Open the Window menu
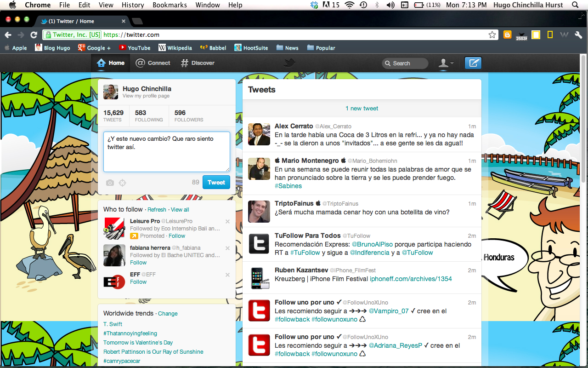This screenshot has width=588, height=368. (x=208, y=5)
